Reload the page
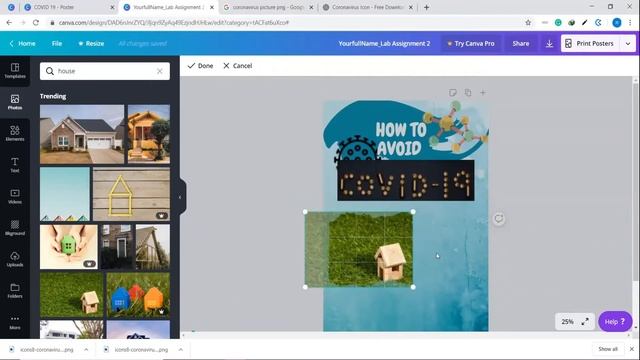This screenshot has height=360, width=640. (36, 23)
